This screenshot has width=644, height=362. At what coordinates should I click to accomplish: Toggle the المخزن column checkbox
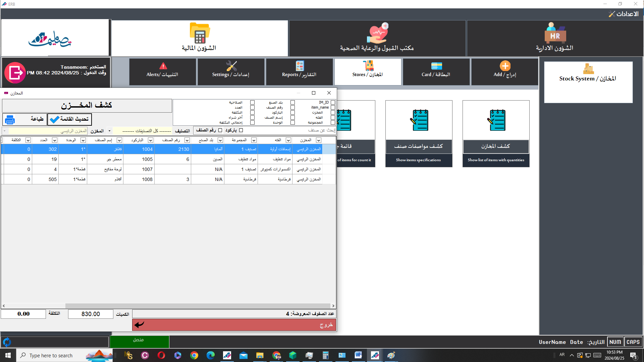click(333, 113)
